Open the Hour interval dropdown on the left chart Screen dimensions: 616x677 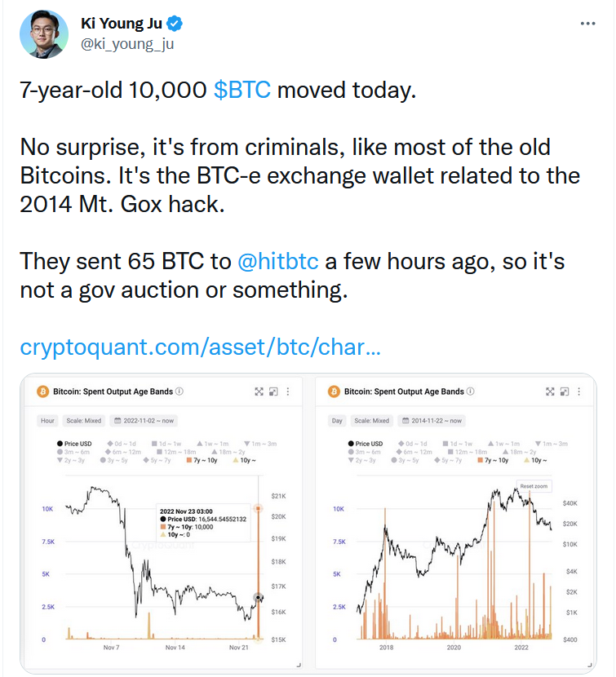pos(48,421)
